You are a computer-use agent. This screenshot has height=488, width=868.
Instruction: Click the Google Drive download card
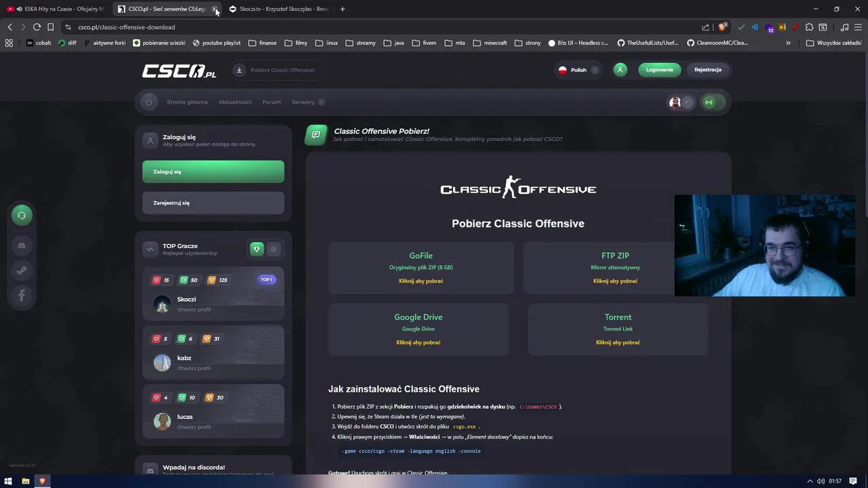[418, 329]
